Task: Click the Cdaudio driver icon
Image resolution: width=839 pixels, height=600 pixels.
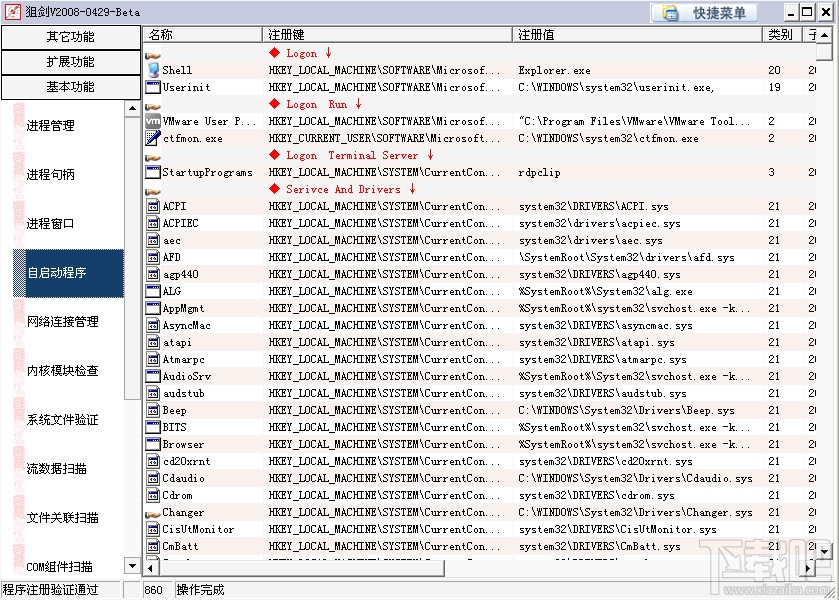Action: (x=153, y=478)
